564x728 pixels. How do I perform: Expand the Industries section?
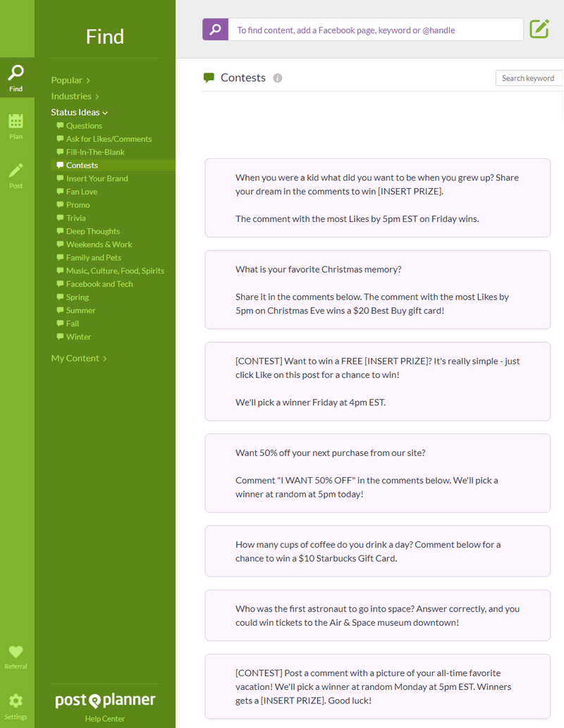pos(75,96)
